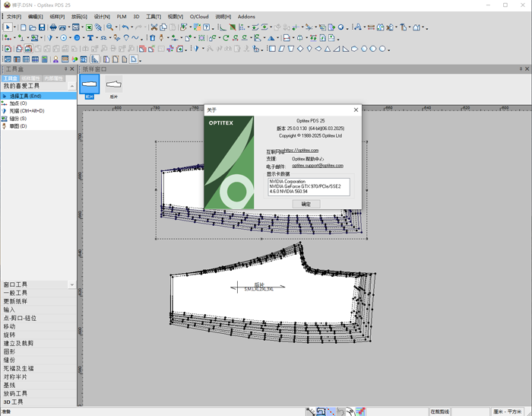Image resolution: width=532 pixels, height=416 pixels.
Task: Click the 在裁剪线 status bar field
Action: pos(440,411)
